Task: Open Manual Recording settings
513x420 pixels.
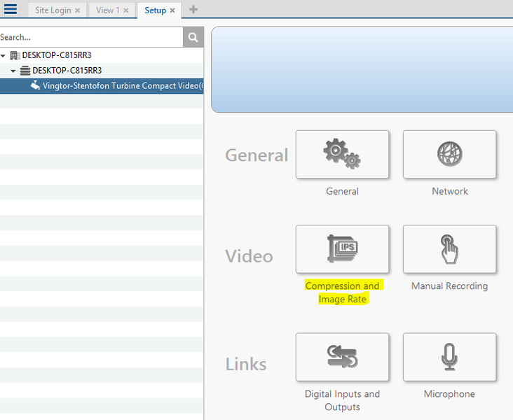Action: (x=449, y=248)
